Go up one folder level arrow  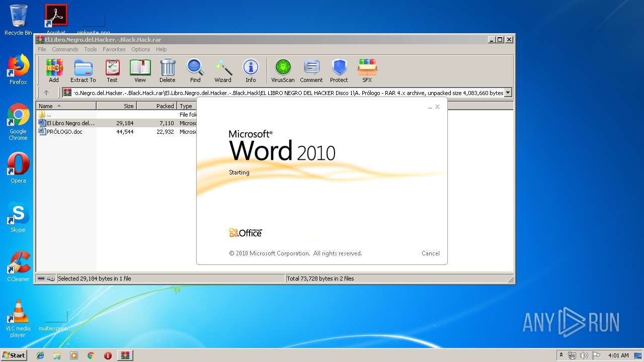[x=46, y=93]
